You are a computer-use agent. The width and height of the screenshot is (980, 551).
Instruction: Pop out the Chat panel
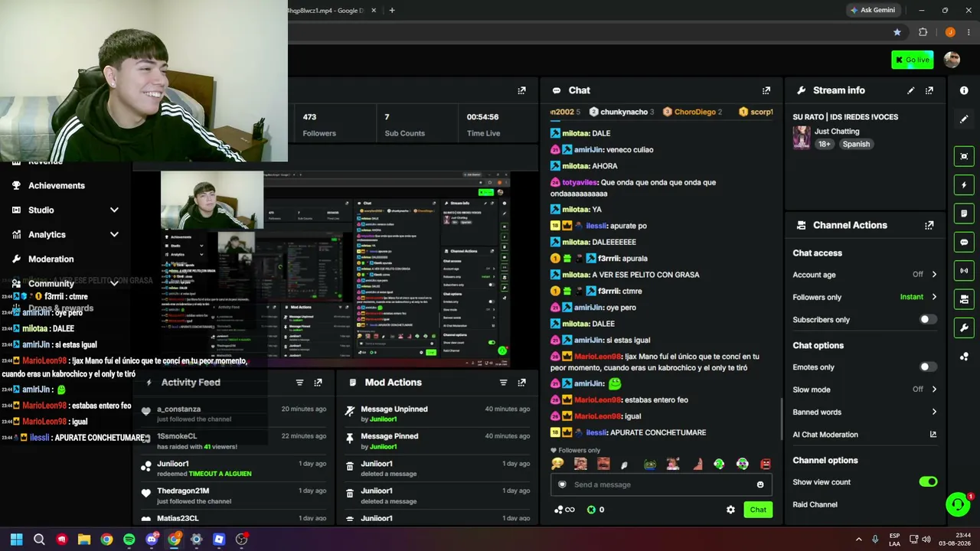pyautogui.click(x=766, y=90)
